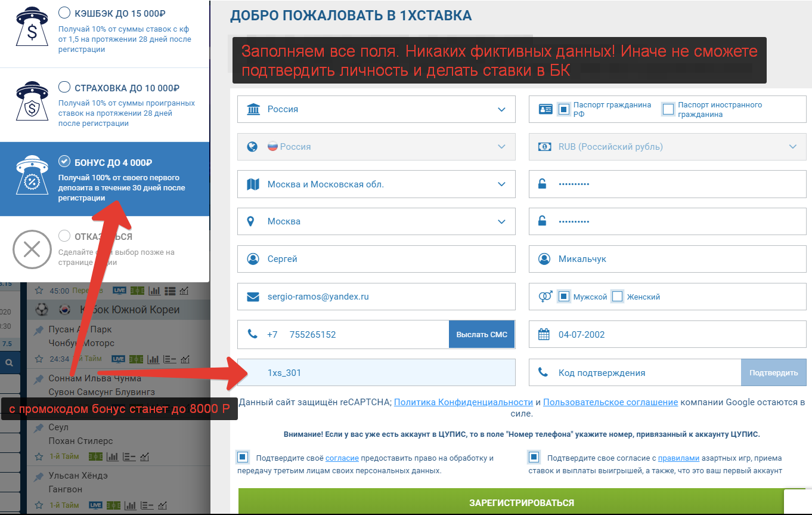812x515 pixels.
Task: Click the soccer ball icon beside Кубок Южной Кореи
Action: (x=42, y=310)
